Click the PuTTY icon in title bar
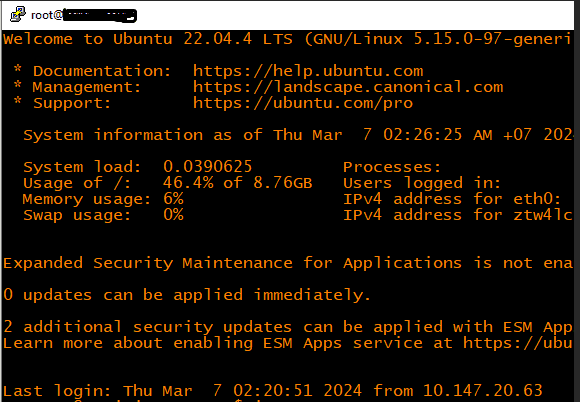This screenshot has height=402, width=580. pyautogui.click(x=18, y=14)
